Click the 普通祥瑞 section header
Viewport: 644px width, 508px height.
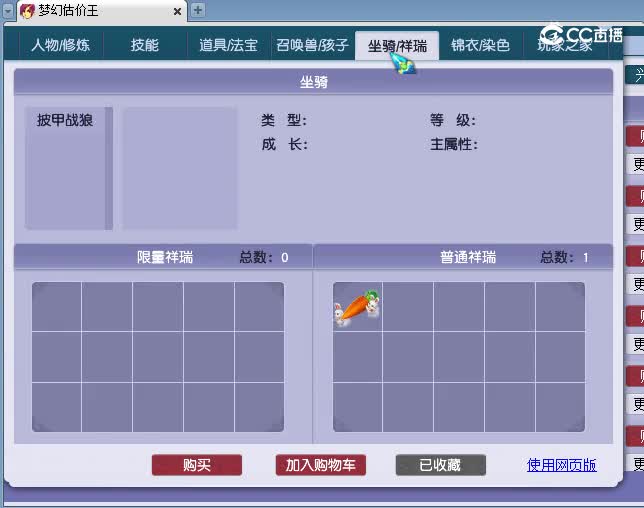pos(468,257)
